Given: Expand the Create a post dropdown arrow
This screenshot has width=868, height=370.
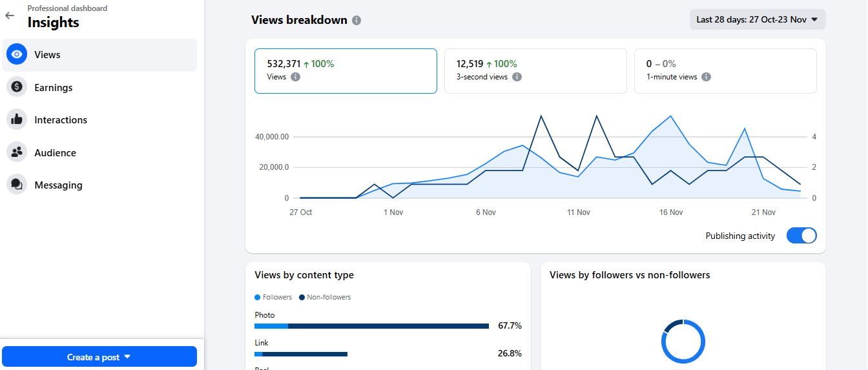Looking at the screenshot, I should (x=127, y=356).
